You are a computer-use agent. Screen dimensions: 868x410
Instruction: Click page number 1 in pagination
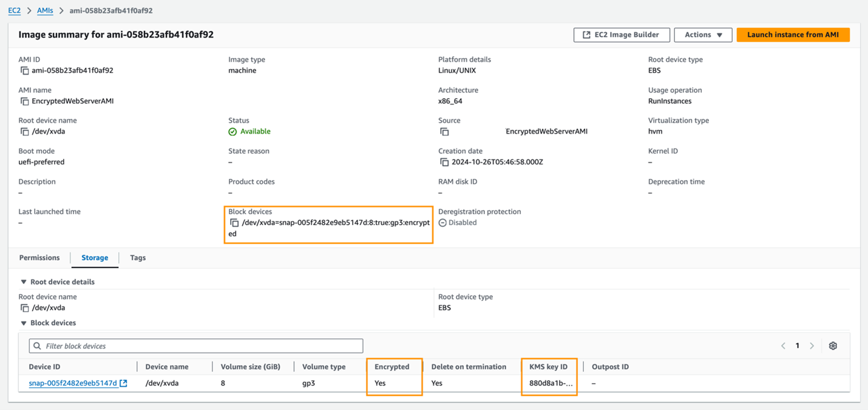(x=798, y=346)
